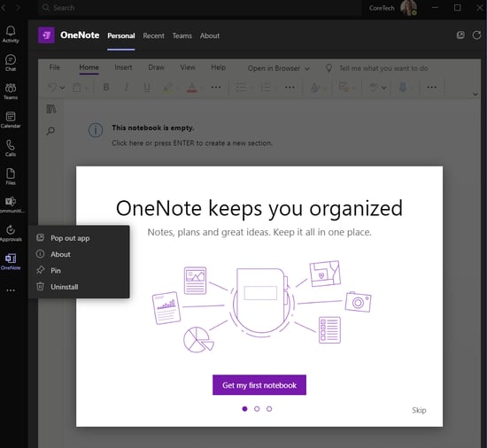Switch to the Recent tab
Viewport: 487px width, 448px height.
(153, 35)
